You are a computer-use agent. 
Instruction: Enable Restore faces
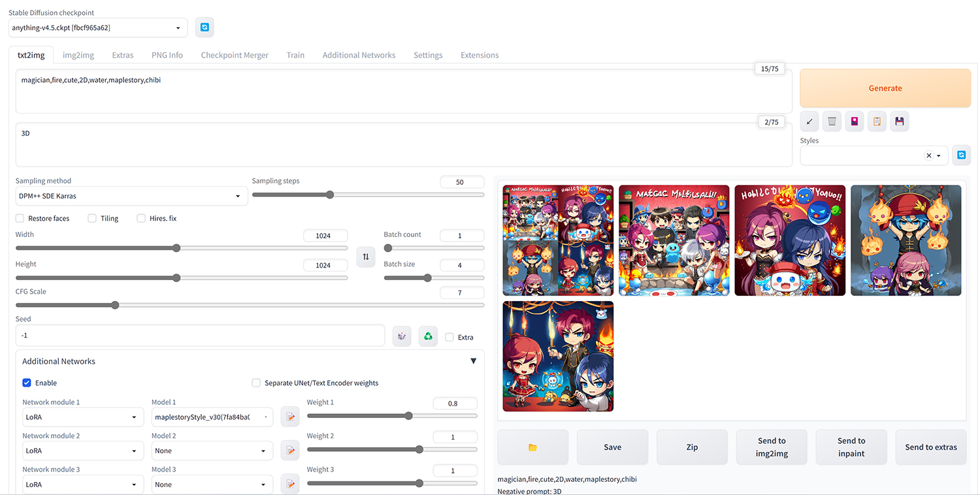click(x=20, y=218)
